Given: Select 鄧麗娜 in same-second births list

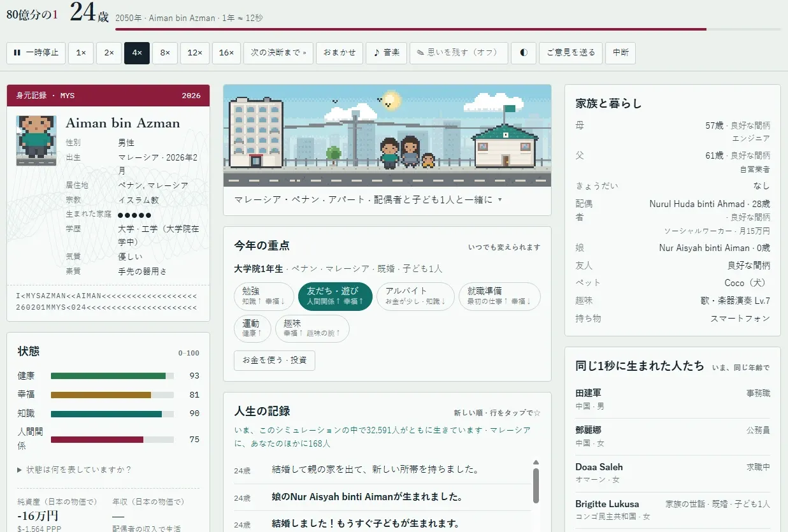Looking at the screenshot, I should [673, 436].
